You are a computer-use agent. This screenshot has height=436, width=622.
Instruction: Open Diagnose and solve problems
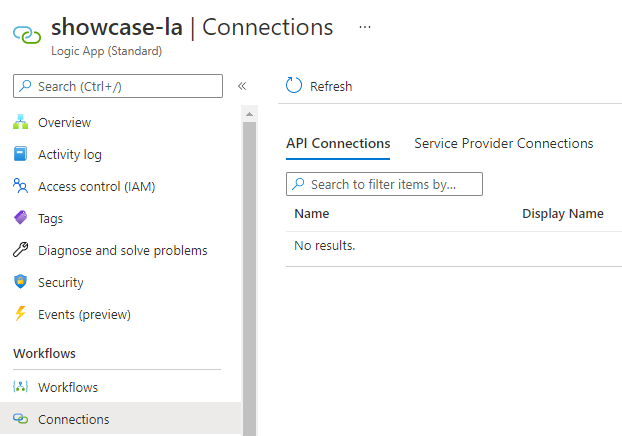tap(123, 251)
